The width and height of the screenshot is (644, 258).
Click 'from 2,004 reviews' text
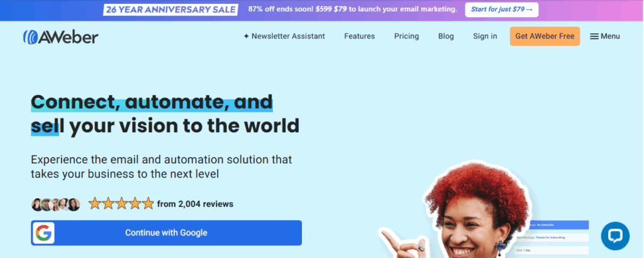click(x=195, y=204)
